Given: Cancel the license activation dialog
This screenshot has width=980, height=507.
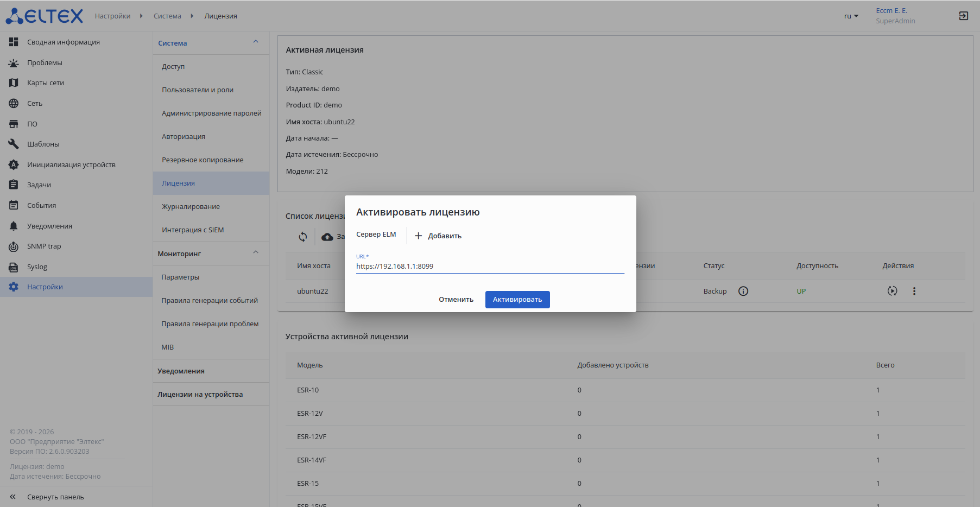Looking at the screenshot, I should (456, 300).
